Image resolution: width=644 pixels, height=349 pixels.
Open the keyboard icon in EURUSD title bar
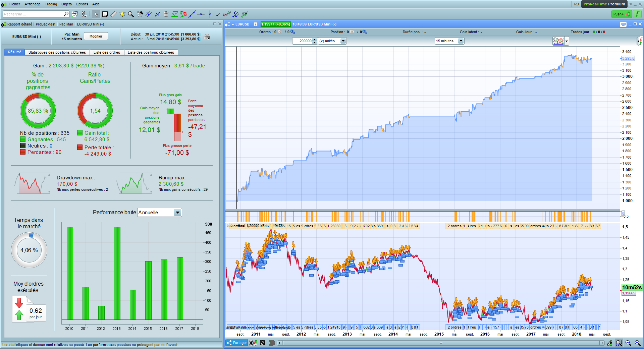[x=623, y=24]
